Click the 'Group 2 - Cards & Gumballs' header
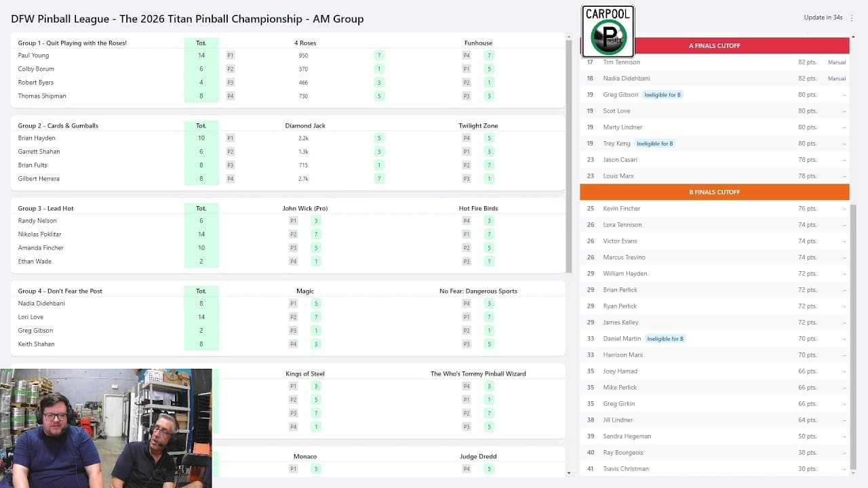 (58, 126)
